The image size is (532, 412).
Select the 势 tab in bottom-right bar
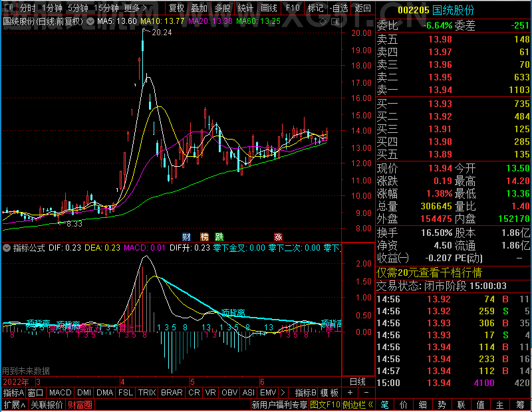(x=442, y=405)
